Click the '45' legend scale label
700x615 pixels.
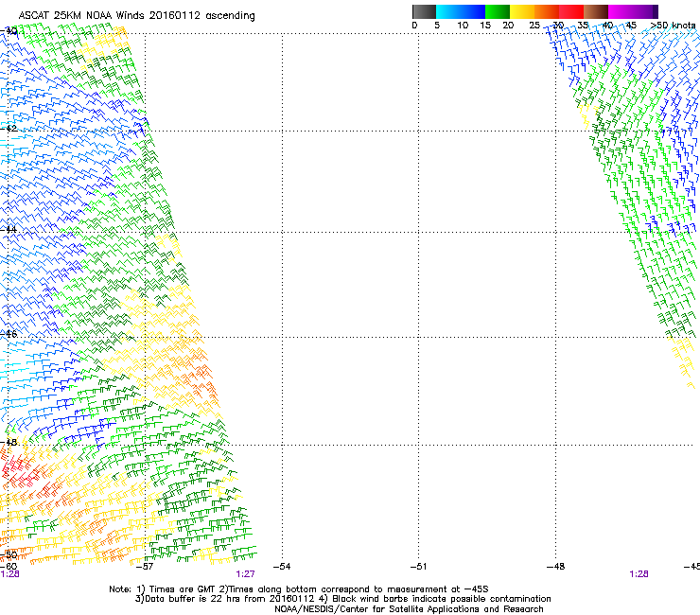pyautogui.click(x=631, y=26)
